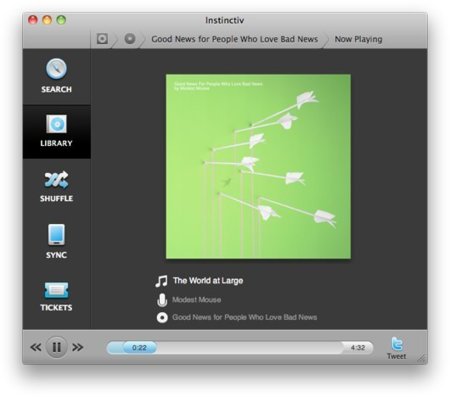Image resolution: width=450 pixels, height=397 pixels.
Task: Click song title The World at Large
Action: tap(208, 281)
